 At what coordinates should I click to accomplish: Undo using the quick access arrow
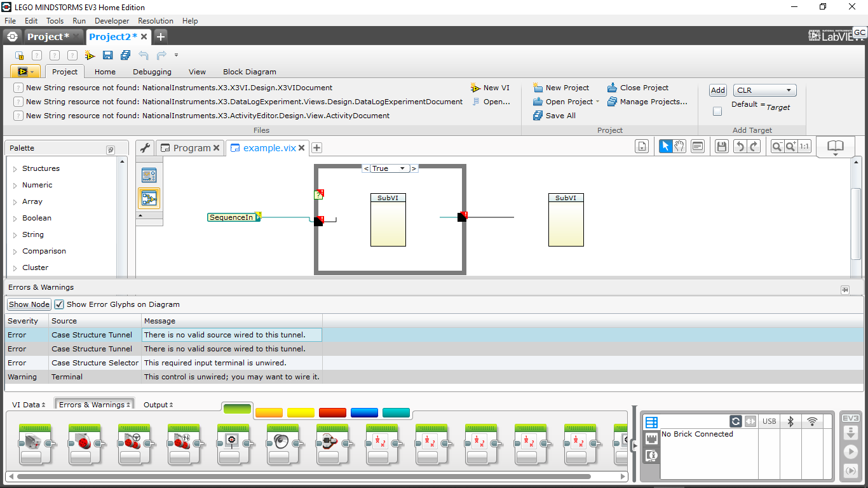(x=144, y=55)
